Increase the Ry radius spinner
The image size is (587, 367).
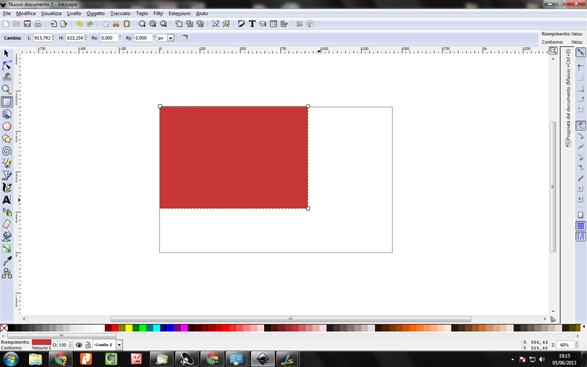[x=154, y=36]
